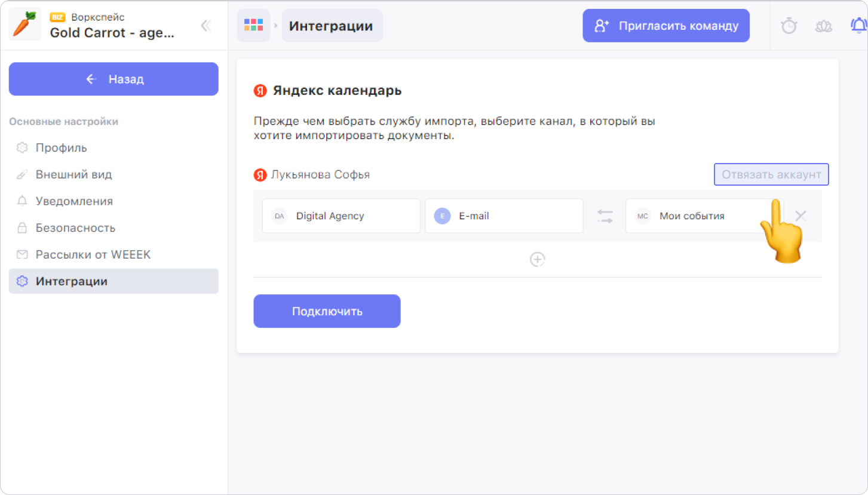Click the envelope icon beside Рассылки

tap(22, 254)
